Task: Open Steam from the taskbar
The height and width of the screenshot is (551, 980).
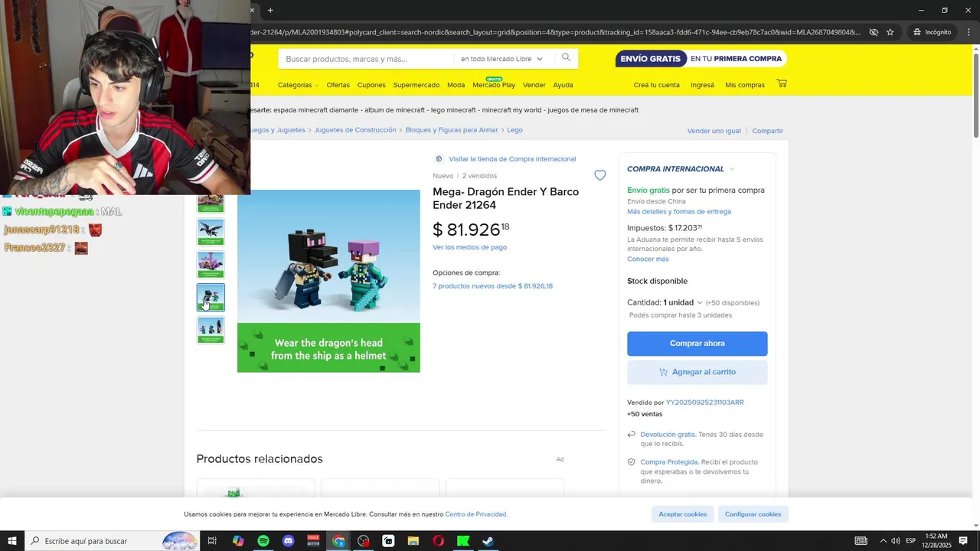Action: [x=488, y=541]
